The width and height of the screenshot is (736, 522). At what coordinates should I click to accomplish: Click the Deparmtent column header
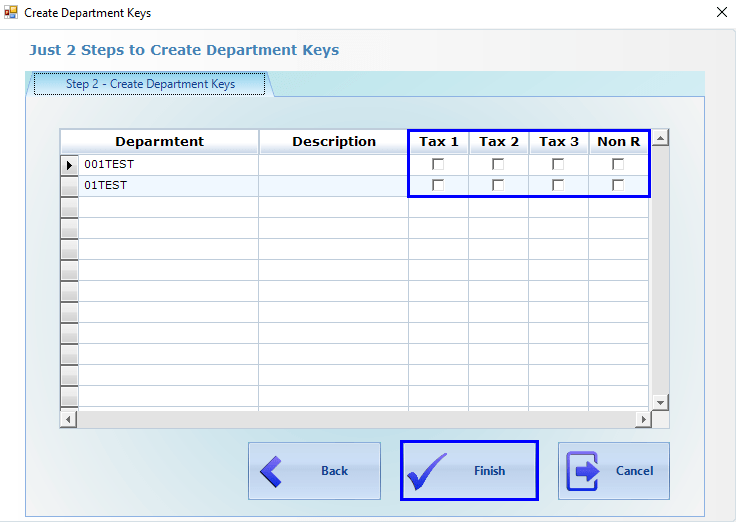click(160, 142)
